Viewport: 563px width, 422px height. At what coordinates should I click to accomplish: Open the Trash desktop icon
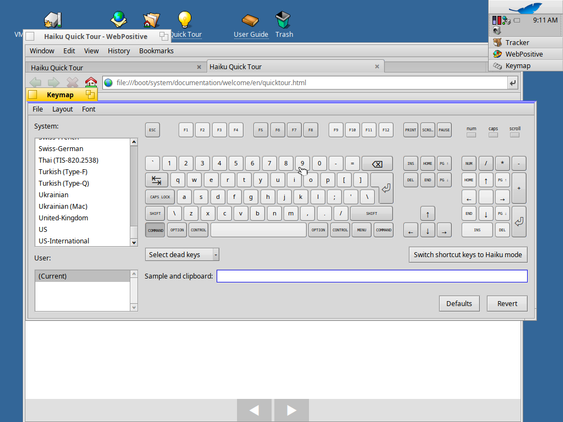coord(284,24)
